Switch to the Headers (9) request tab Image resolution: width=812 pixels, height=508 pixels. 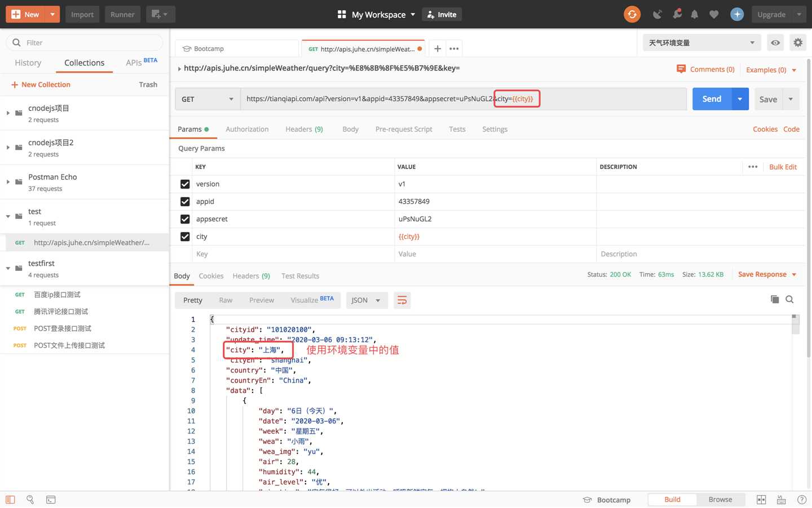pos(304,129)
